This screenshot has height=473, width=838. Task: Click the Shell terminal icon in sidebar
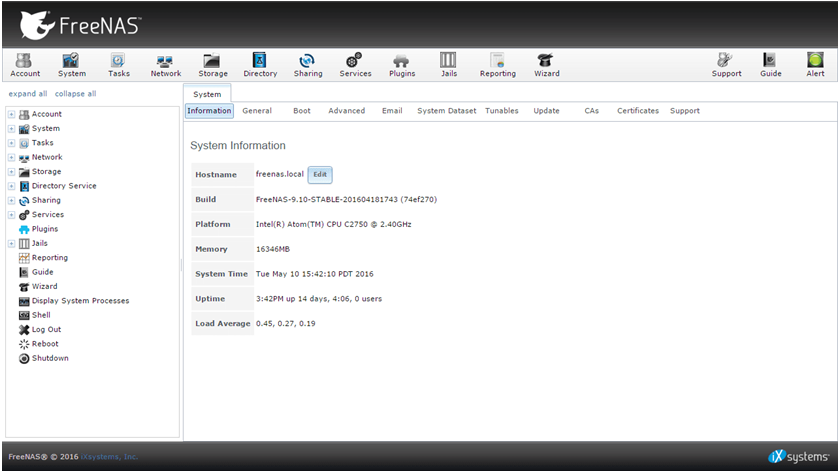[24, 315]
